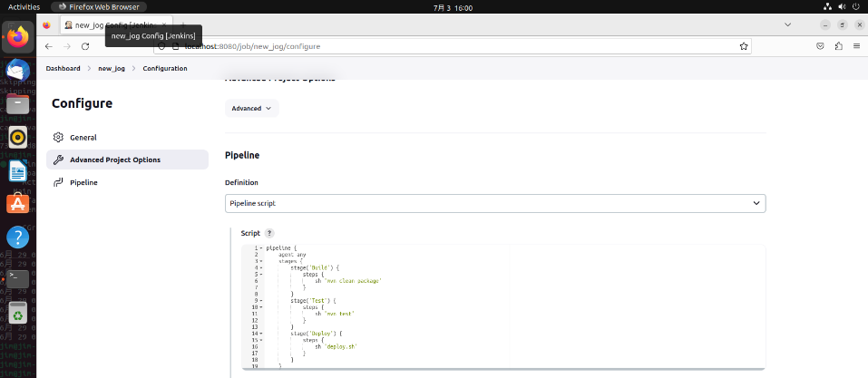
Task: Click the power icon in system tray
Action: [x=856, y=6]
